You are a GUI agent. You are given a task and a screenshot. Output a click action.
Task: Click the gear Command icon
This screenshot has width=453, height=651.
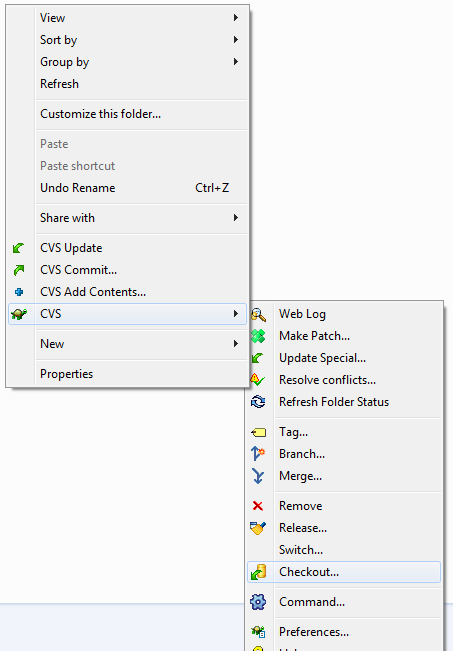pyautogui.click(x=258, y=602)
